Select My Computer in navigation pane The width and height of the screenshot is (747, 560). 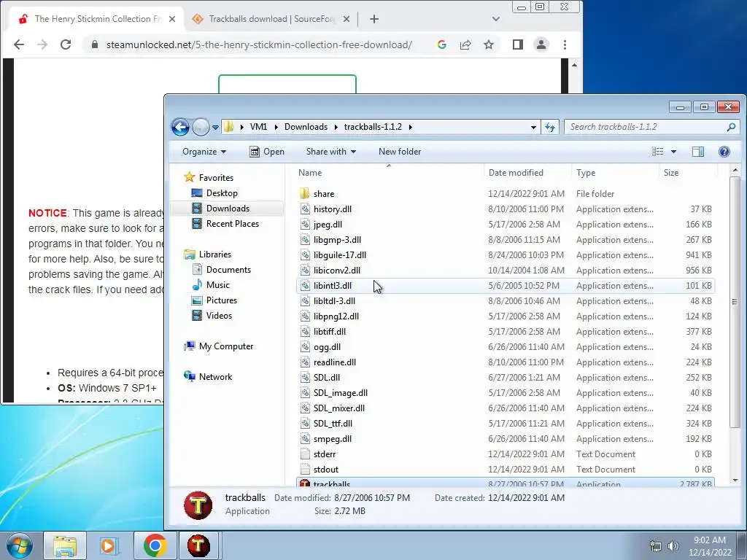coord(226,346)
